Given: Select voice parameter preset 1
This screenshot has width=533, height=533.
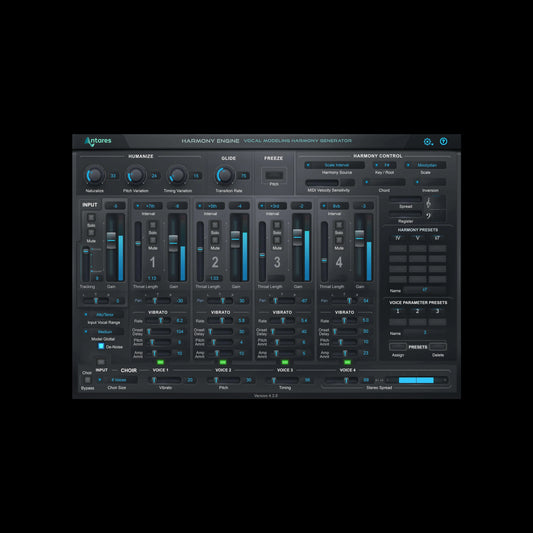Looking at the screenshot, I should tap(398, 311).
